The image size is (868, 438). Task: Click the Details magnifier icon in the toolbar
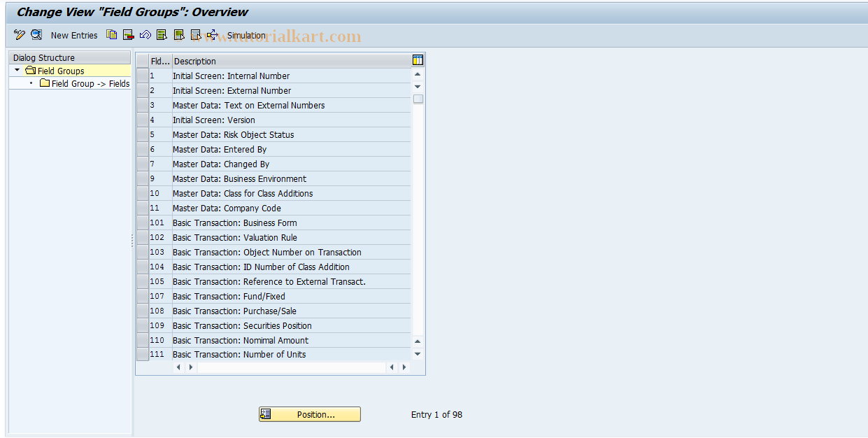click(x=36, y=35)
